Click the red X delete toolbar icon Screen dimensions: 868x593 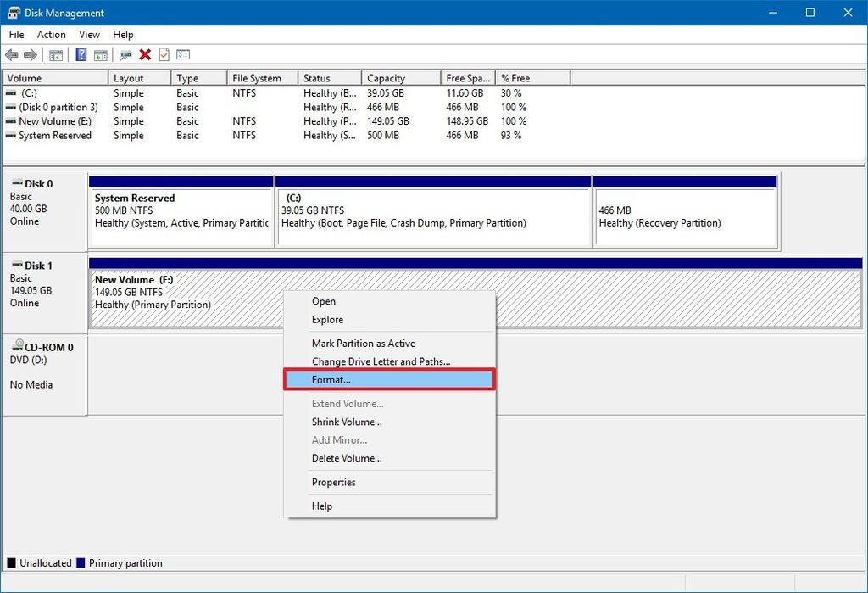click(144, 54)
